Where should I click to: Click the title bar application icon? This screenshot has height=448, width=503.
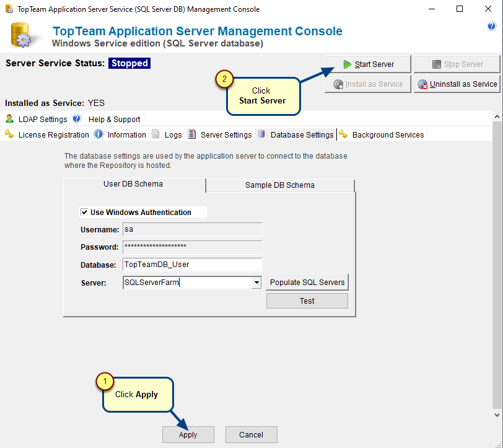(10, 9)
